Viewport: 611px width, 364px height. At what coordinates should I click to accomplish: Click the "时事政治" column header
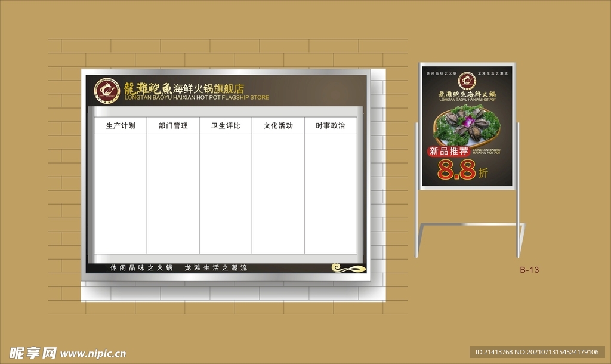click(331, 125)
